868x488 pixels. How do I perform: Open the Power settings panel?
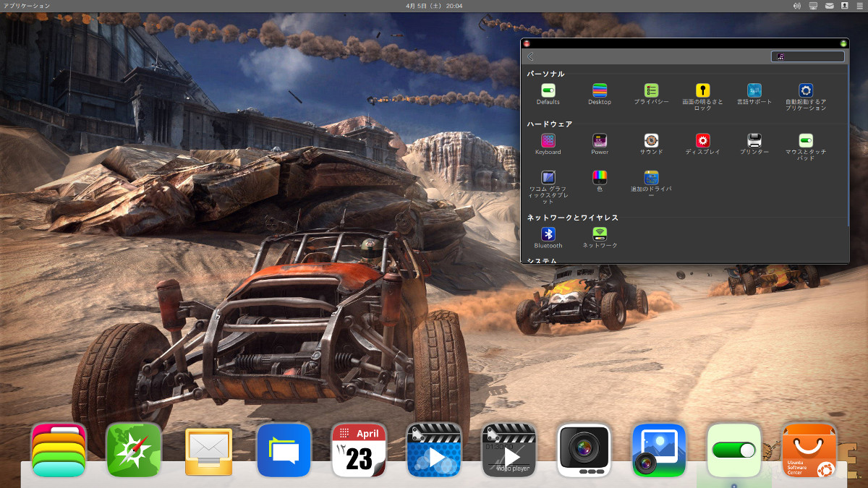[600, 144]
